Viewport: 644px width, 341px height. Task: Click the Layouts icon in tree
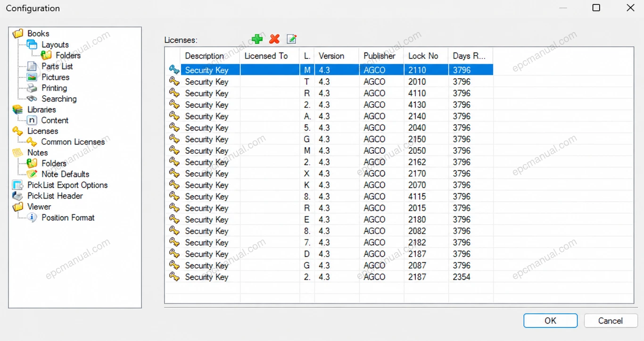click(x=32, y=44)
